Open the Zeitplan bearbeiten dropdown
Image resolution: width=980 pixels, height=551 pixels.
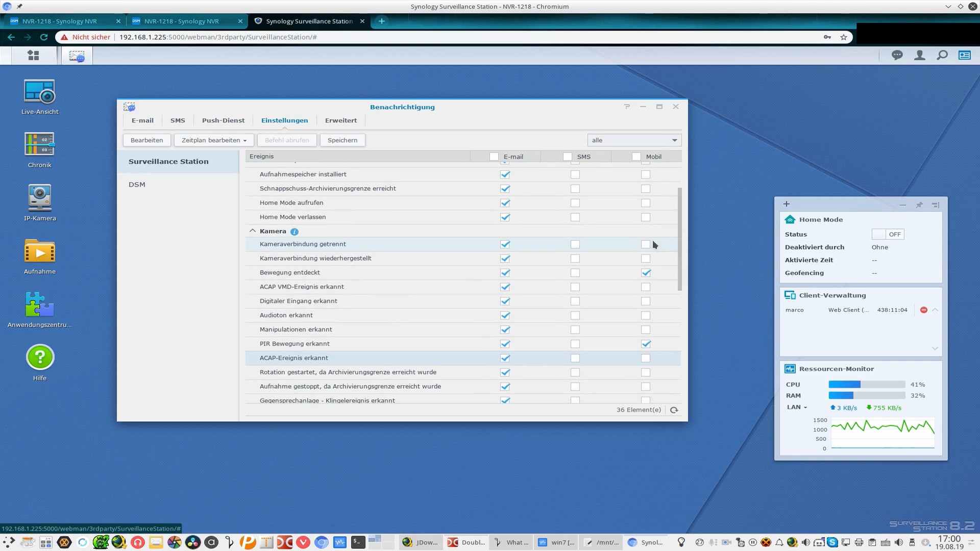point(214,140)
